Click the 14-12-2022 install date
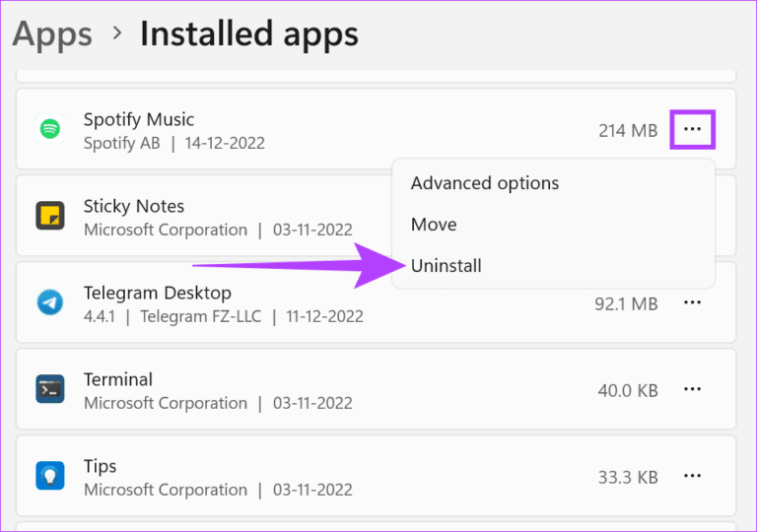Viewport: 757px width, 532px height. coord(225,143)
